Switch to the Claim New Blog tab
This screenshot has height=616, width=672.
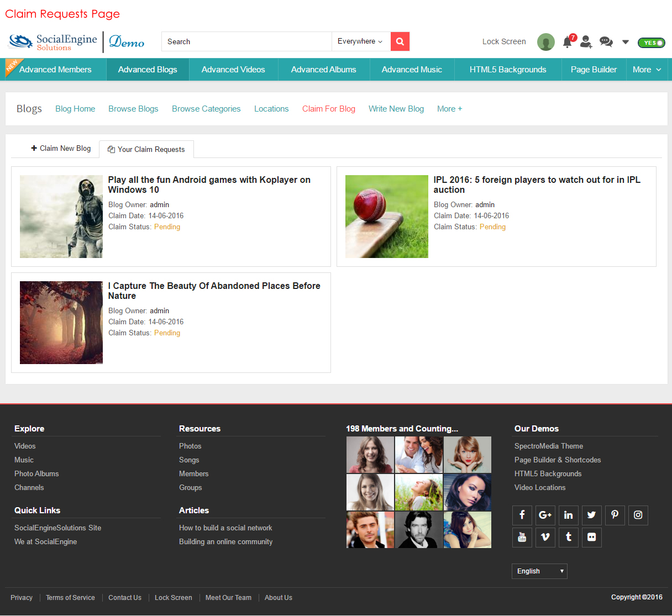tap(60, 149)
